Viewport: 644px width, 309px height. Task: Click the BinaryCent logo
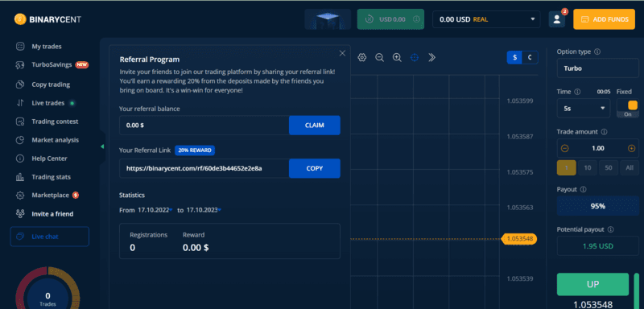point(47,19)
